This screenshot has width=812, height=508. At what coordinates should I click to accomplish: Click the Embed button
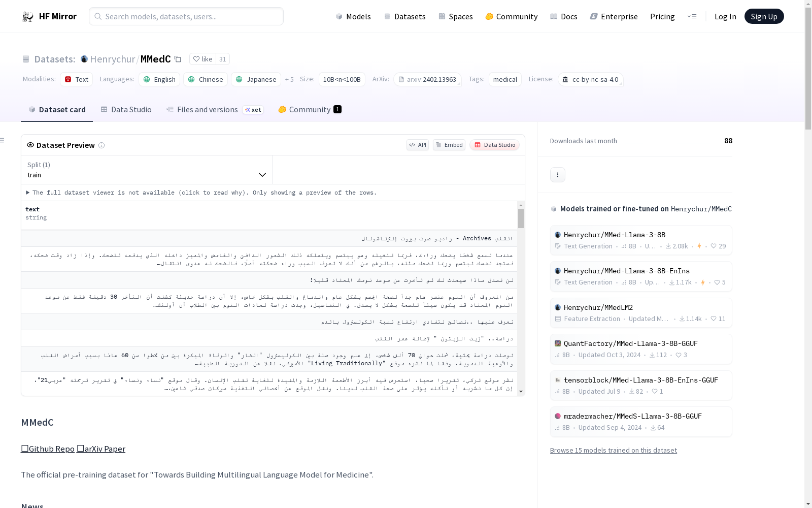449,145
